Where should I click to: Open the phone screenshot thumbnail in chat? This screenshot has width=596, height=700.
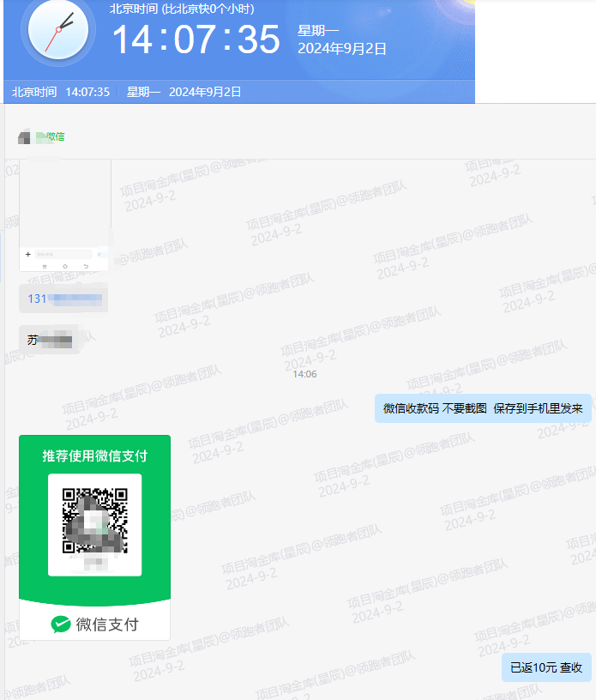click(x=65, y=216)
